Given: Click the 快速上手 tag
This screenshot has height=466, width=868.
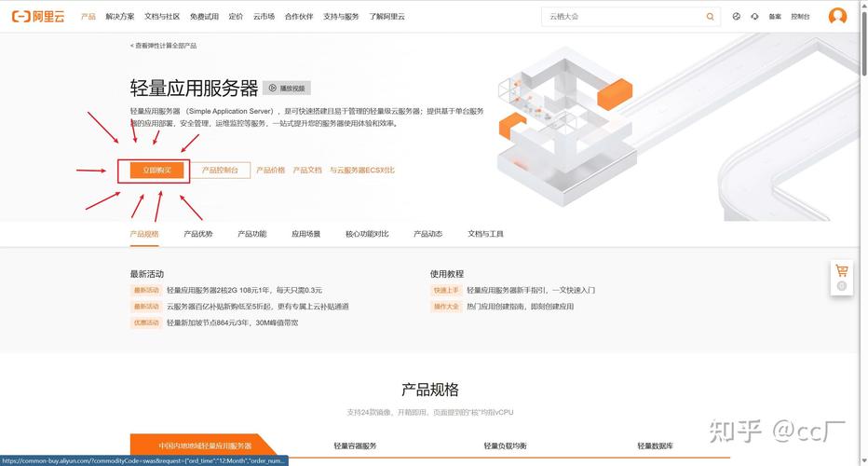Looking at the screenshot, I should click(x=446, y=290).
